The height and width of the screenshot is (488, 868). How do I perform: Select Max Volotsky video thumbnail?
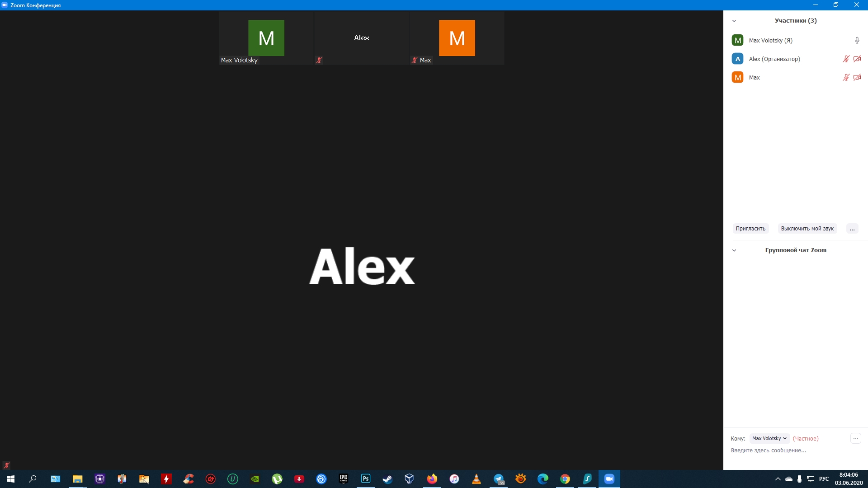(266, 38)
